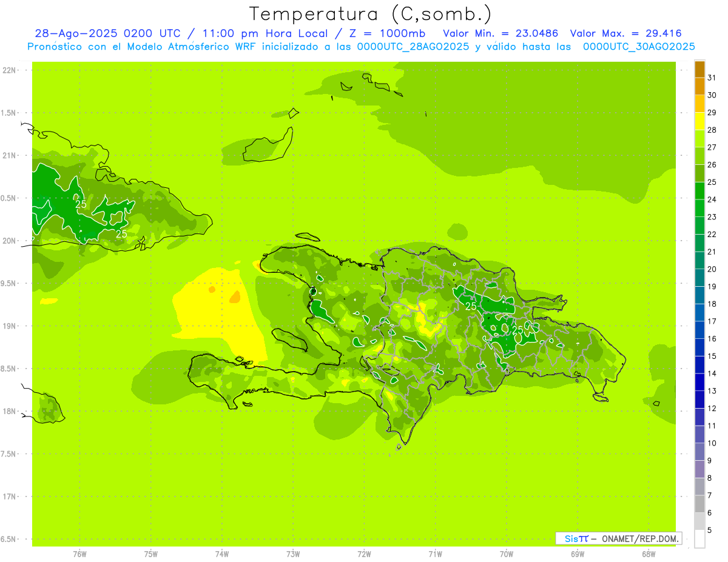This screenshot has width=728, height=562.
Task: Click the SisTT logo in the credit box
Action: coord(576,538)
